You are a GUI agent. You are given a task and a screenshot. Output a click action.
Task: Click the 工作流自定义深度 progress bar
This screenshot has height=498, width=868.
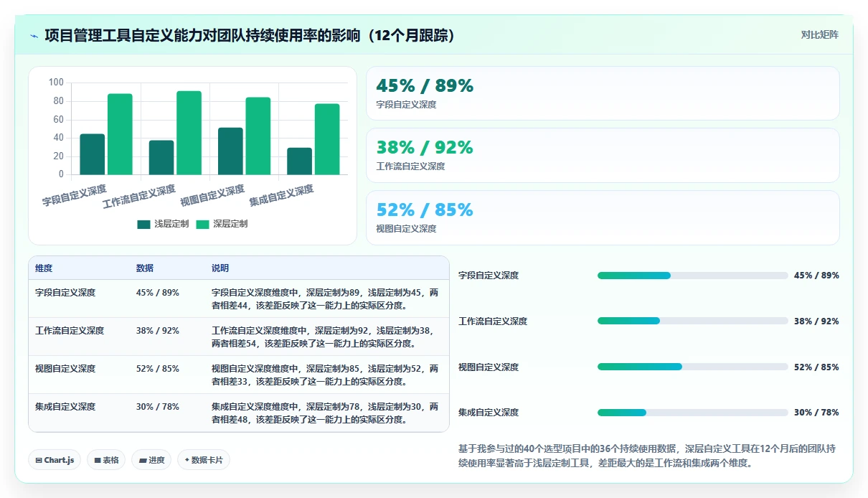pyautogui.click(x=693, y=321)
